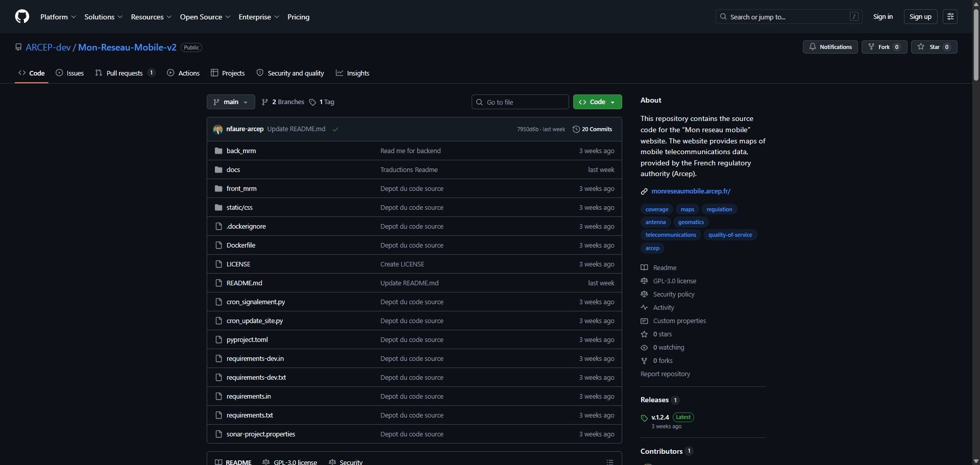Image resolution: width=980 pixels, height=465 pixels.
Task: Open requirements-dev.txt file
Action: click(256, 378)
